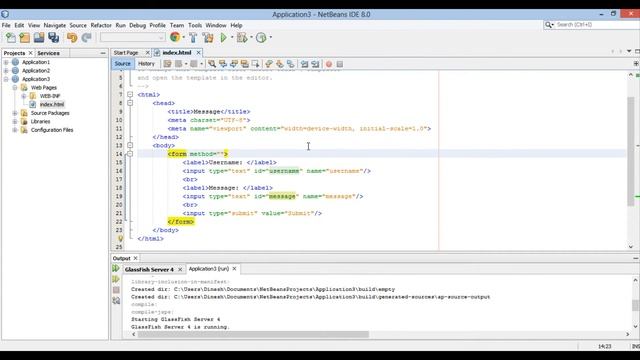This screenshot has width=640, height=360.
Task: Collapse the html code fold on line 7
Action: 130,95
